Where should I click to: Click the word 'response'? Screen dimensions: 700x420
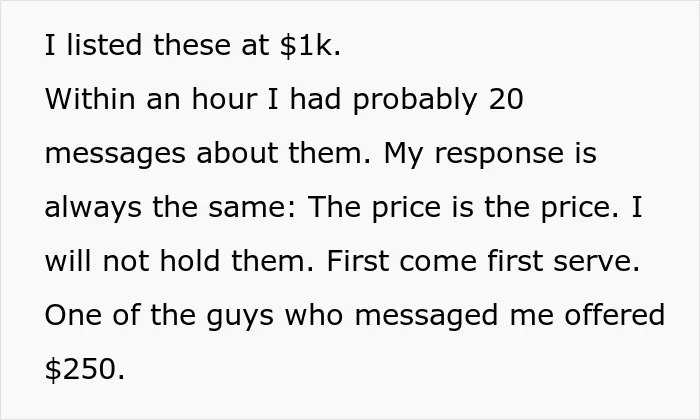click(499, 155)
